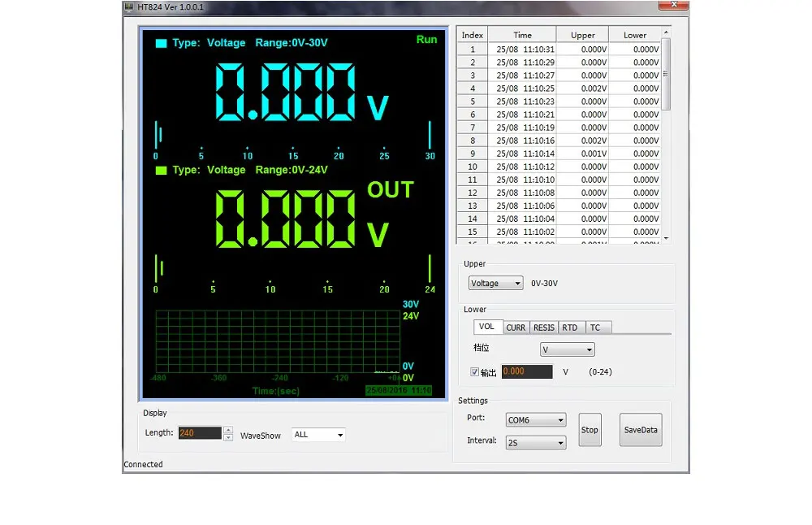The height and width of the screenshot is (525, 812).
Task: Open the Interval 2S dropdown
Action: point(535,443)
